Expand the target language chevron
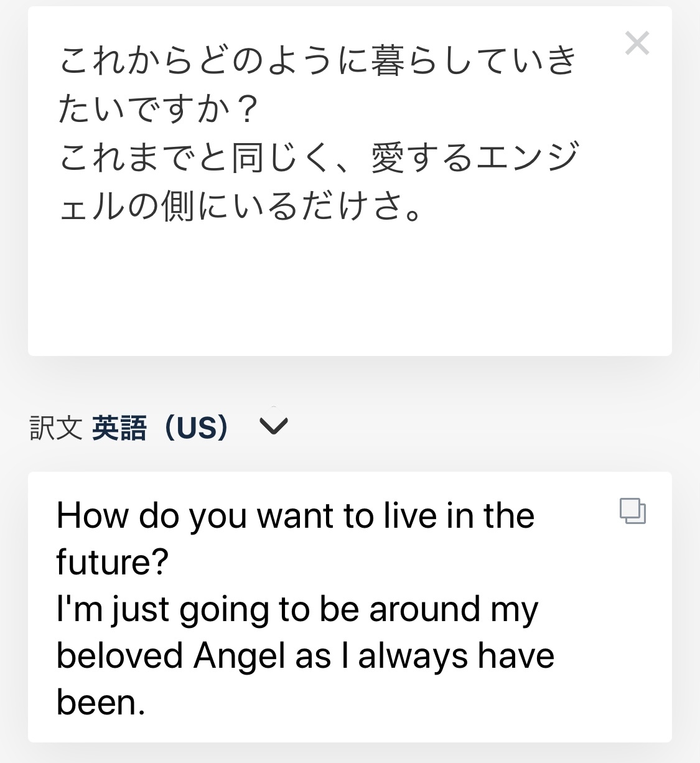The image size is (700, 763). point(273,426)
